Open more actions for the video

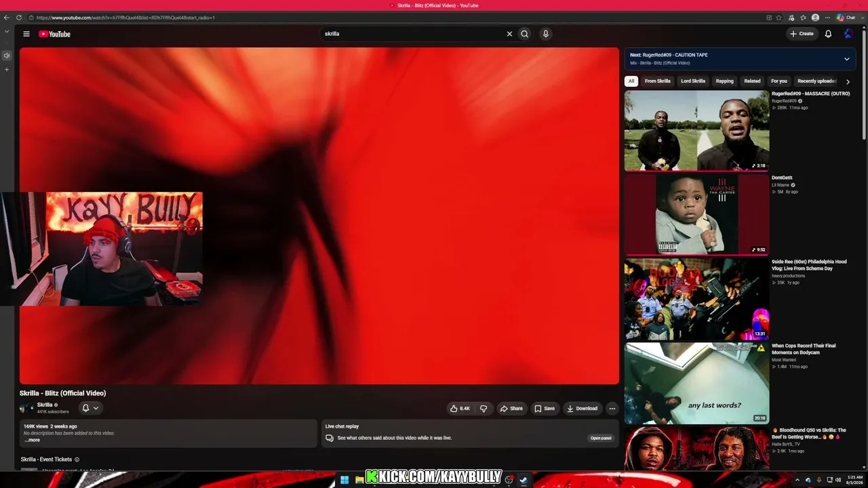[x=612, y=409]
